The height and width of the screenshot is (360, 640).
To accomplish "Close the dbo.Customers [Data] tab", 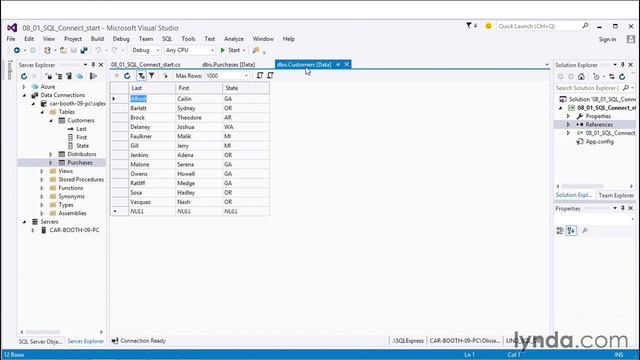I will [347, 64].
